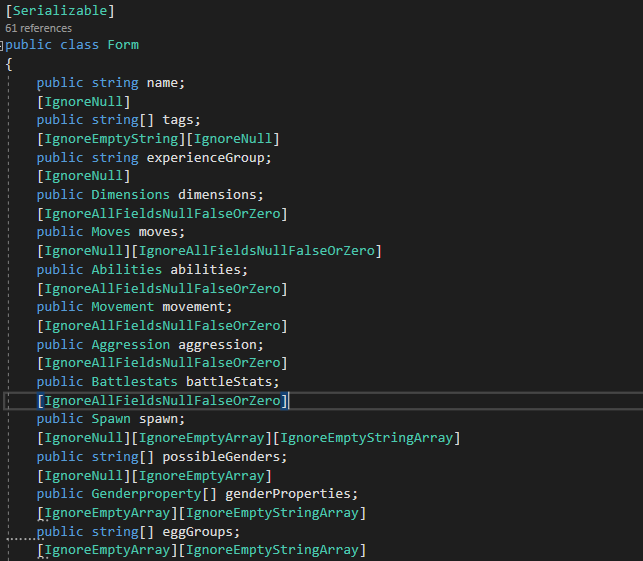Click the Abilities type identifier

pyautogui.click(x=126, y=269)
